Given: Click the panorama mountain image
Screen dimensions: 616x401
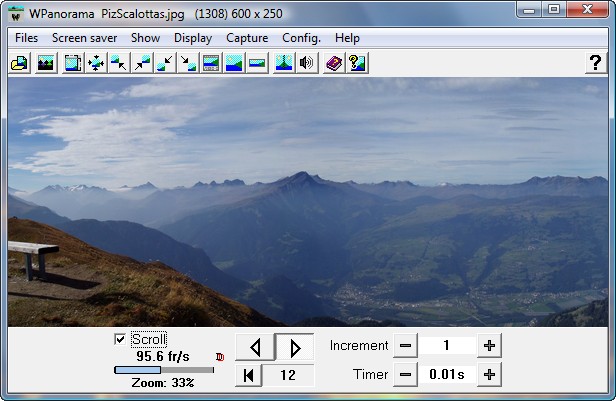Looking at the screenshot, I should pyautogui.click(x=308, y=202).
